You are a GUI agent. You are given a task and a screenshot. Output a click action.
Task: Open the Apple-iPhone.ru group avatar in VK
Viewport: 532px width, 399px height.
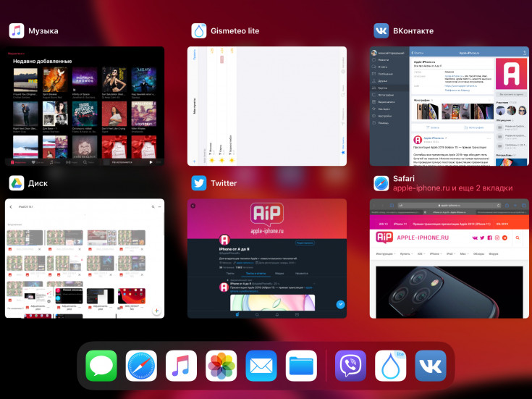point(511,74)
